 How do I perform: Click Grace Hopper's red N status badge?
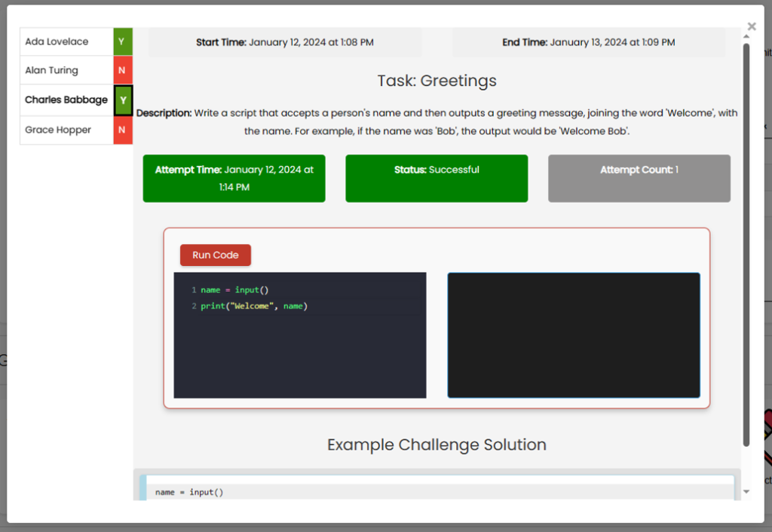(122, 130)
